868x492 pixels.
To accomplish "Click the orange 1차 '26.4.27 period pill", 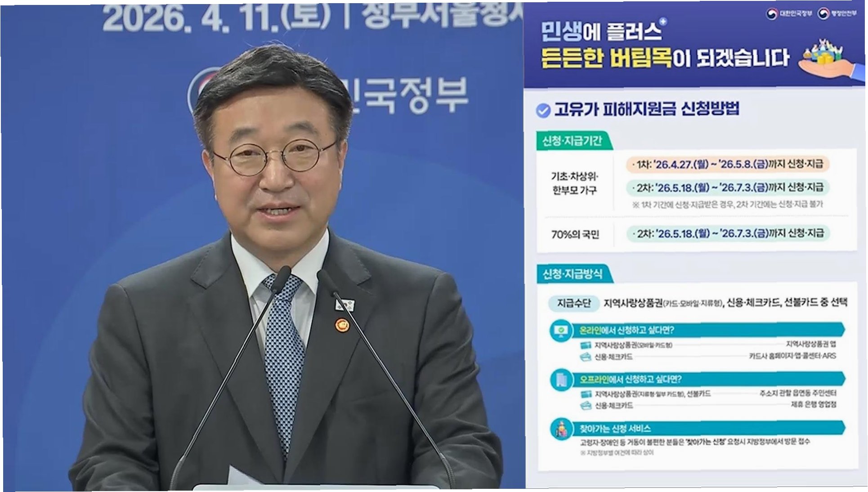I will pos(727,164).
